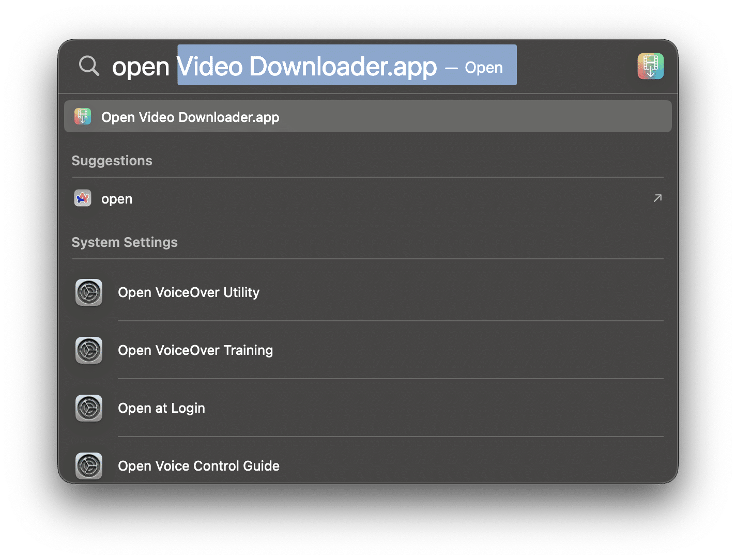736x560 pixels.
Task: Select the 'Open Video Downloader.app' top hit
Action: (x=190, y=117)
